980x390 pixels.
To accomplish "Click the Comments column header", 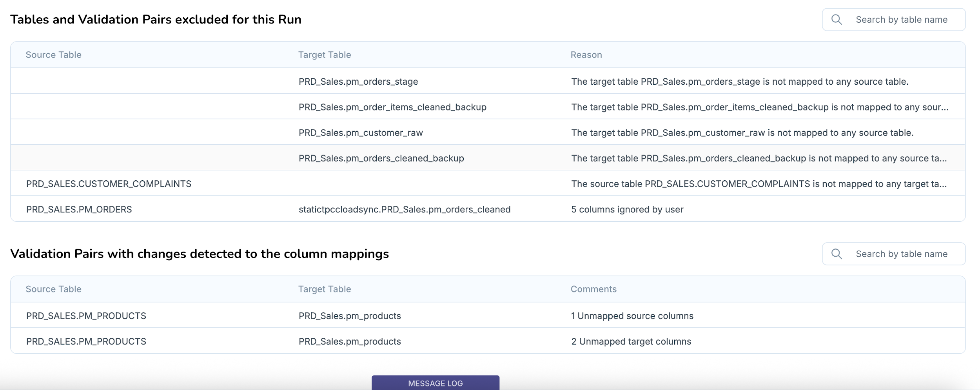I will click(x=593, y=289).
